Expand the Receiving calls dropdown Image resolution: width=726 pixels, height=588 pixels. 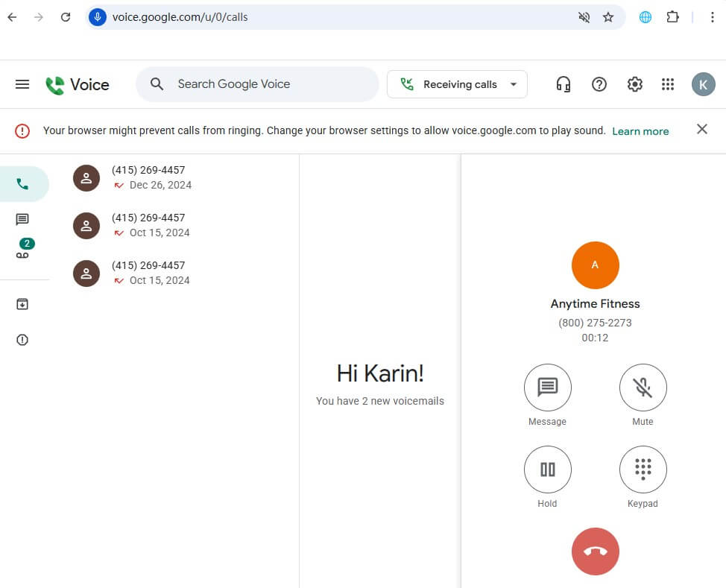tap(457, 84)
